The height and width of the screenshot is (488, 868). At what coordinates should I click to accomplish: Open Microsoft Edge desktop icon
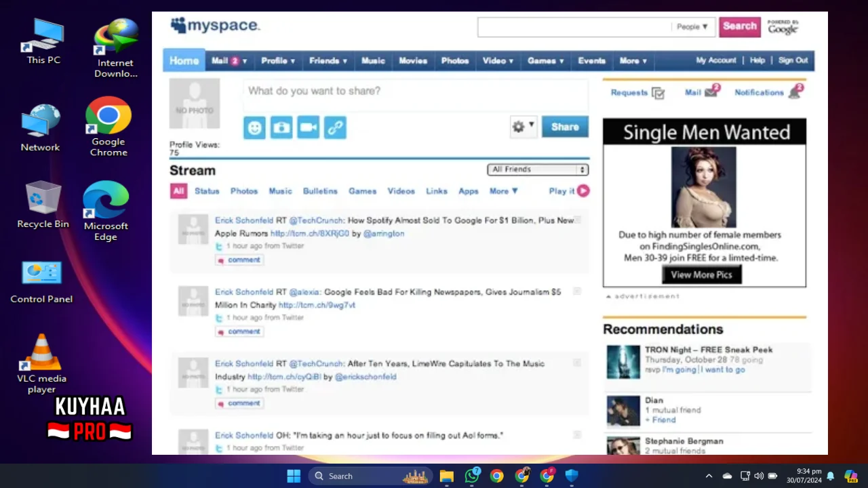tap(106, 210)
